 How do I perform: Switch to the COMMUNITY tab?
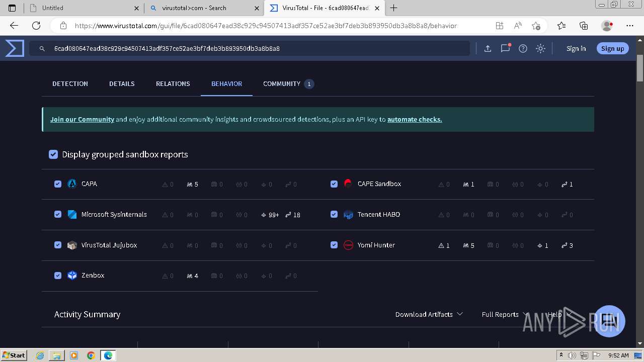pyautogui.click(x=288, y=84)
